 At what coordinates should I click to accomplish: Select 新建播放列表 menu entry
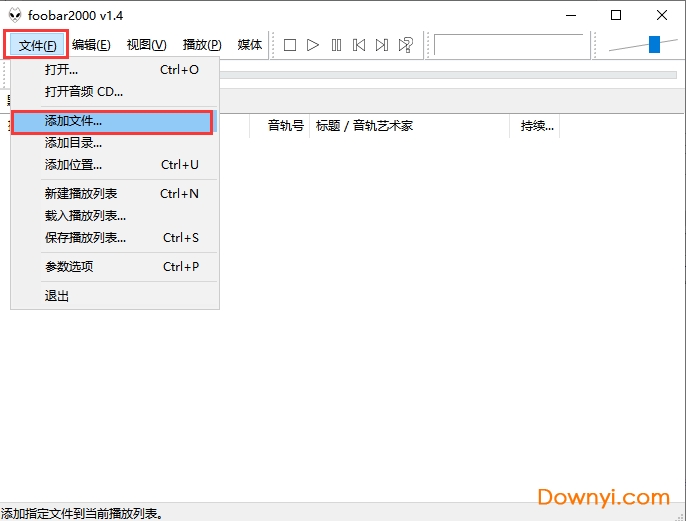tap(115, 193)
